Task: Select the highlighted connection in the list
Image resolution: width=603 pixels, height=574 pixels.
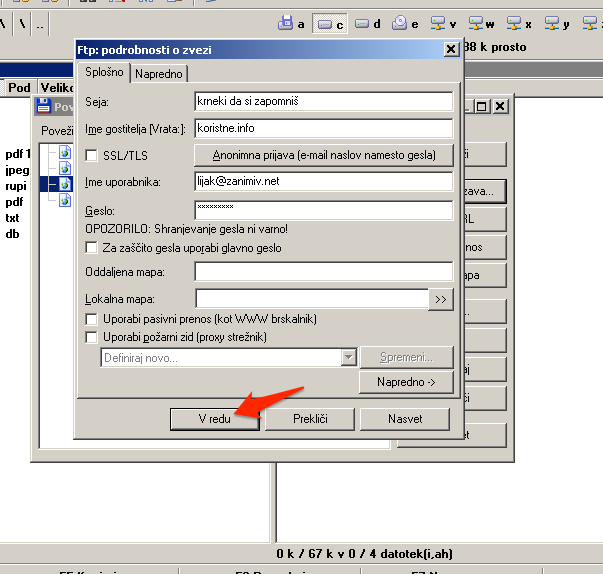Action: 65,185
